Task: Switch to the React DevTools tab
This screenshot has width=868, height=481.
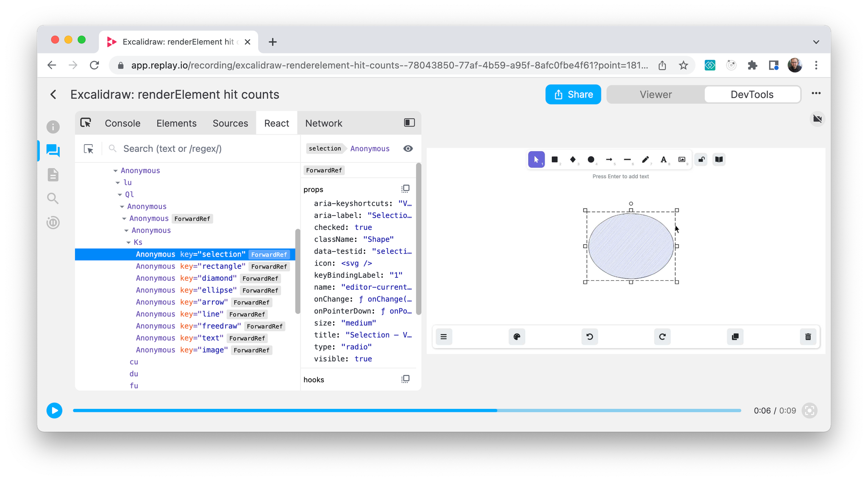Action: 276,123
